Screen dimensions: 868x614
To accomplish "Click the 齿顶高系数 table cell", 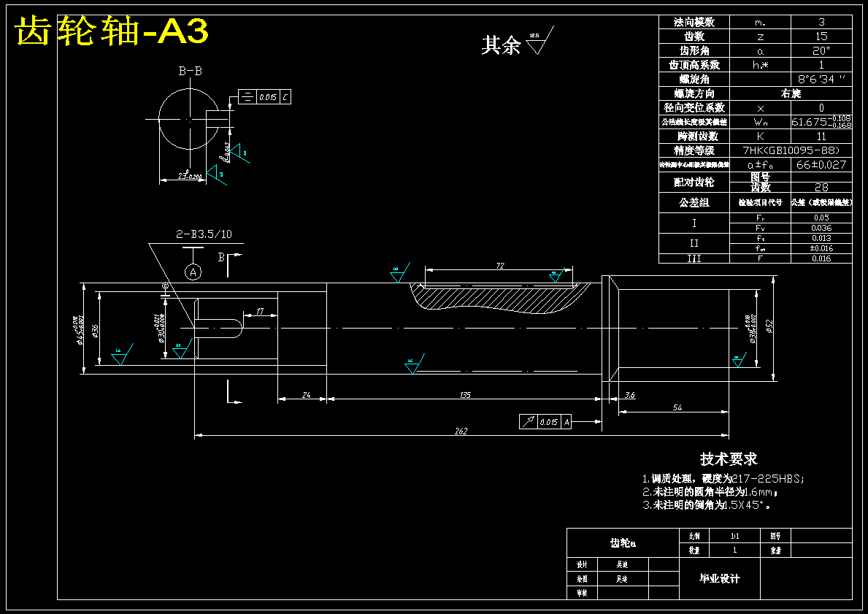I will (694, 65).
